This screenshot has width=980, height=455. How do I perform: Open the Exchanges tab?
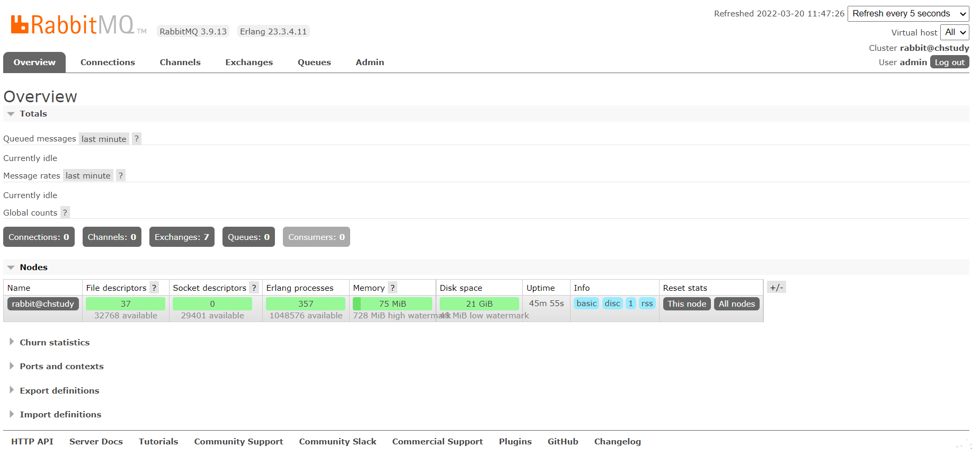coord(249,62)
